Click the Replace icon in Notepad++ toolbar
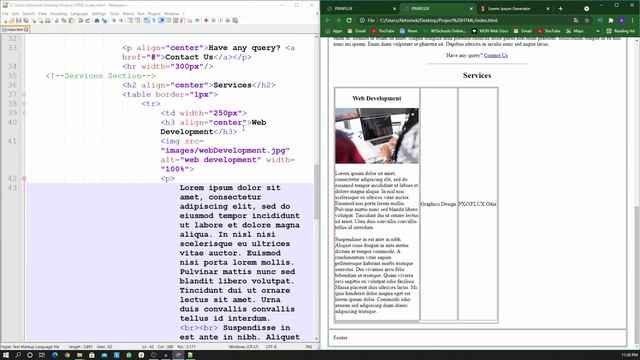The height and width of the screenshot is (360, 640). pyautogui.click(x=104, y=20)
